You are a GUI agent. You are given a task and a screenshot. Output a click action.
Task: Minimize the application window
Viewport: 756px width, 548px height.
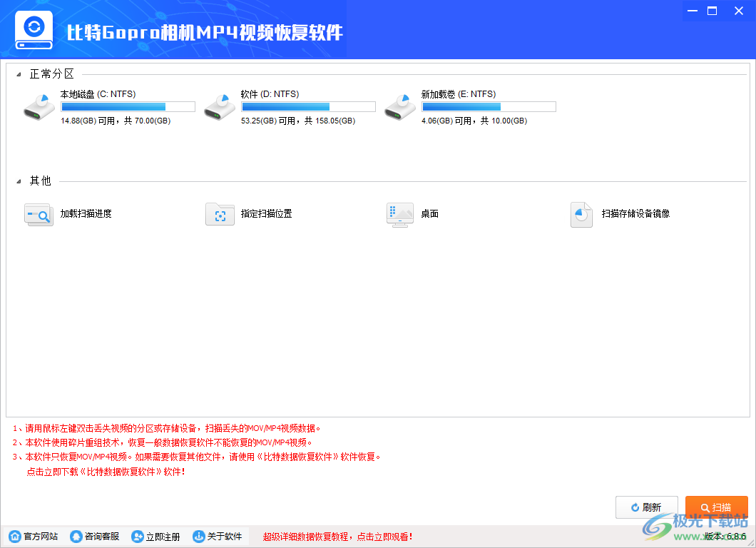click(693, 11)
